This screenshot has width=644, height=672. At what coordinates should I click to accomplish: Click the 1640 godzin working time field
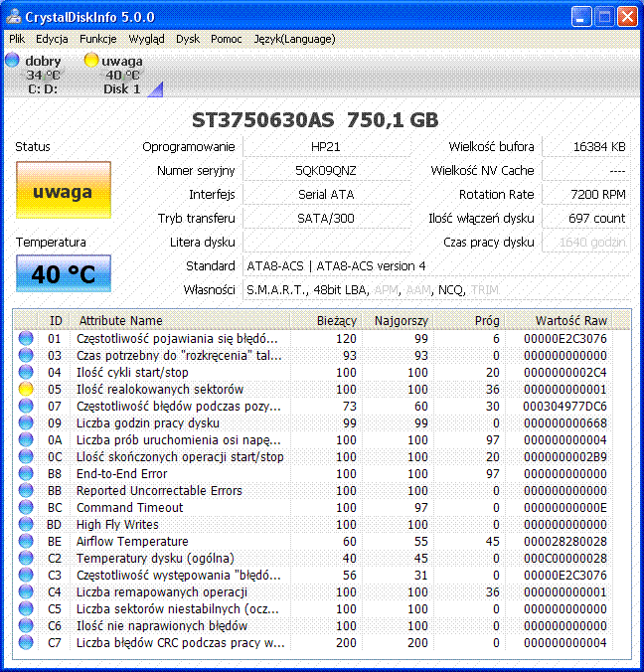pyautogui.click(x=585, y=243)
